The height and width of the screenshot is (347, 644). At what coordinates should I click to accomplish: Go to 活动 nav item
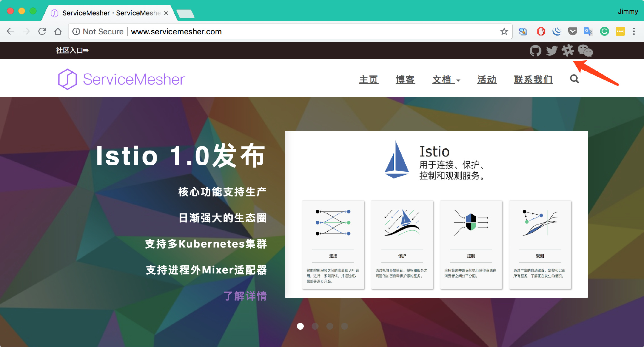pos(487,80)
